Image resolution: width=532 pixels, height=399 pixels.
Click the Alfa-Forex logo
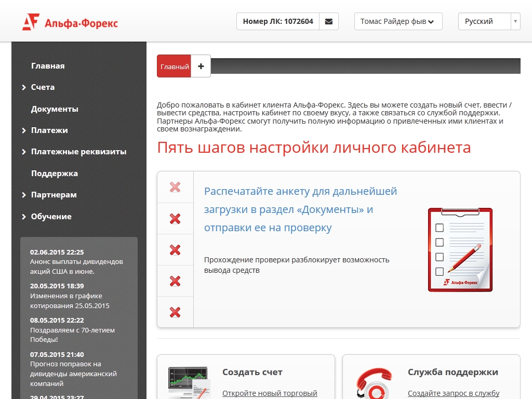70,22
